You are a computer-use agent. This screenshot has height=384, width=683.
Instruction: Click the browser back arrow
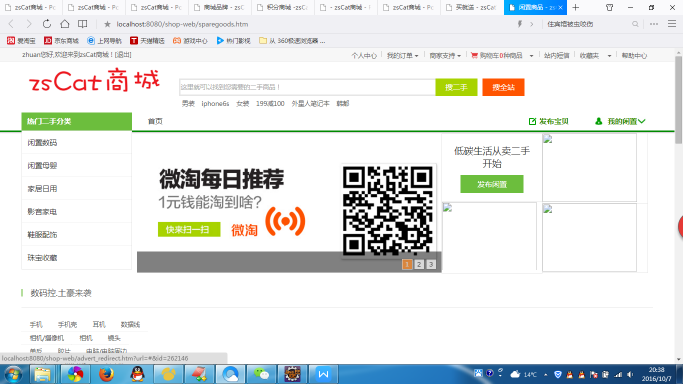point(11,24)
